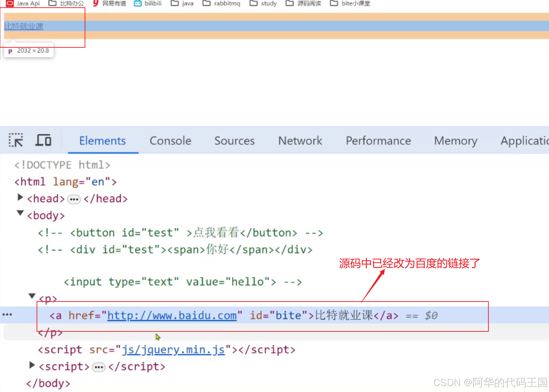This screenshot has height=392, width=549.
Task: Open the Application tab
Action: click(525, 141)
